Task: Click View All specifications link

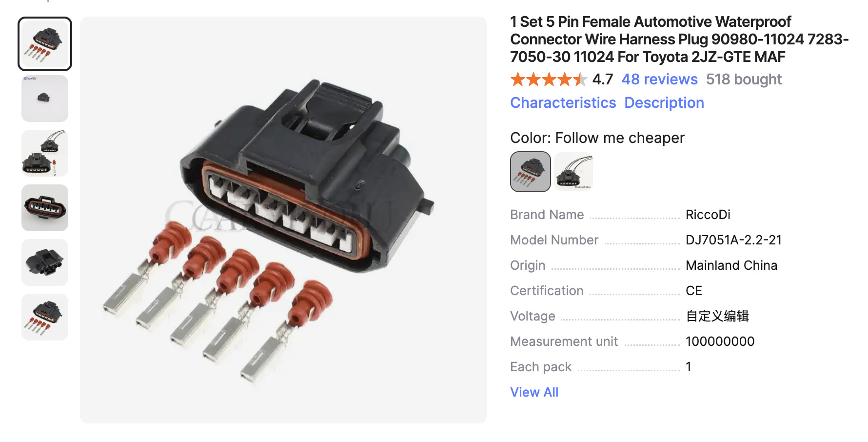Action: tap(534, 392)
